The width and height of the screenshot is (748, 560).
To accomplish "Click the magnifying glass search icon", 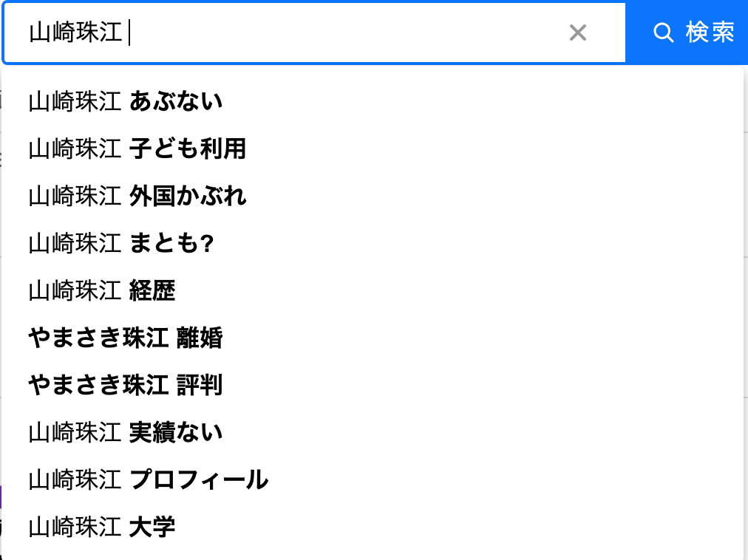I will pyautogui.click(x=663, y=33).
